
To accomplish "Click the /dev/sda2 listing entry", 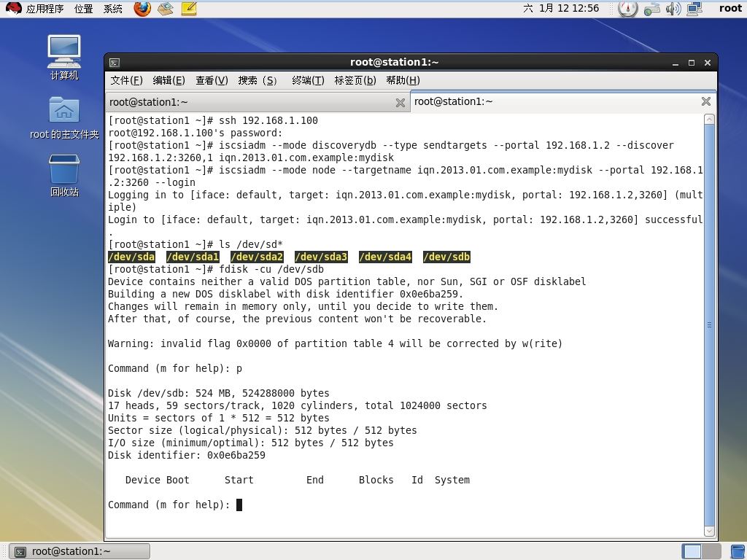I will (x=258, y=257).
